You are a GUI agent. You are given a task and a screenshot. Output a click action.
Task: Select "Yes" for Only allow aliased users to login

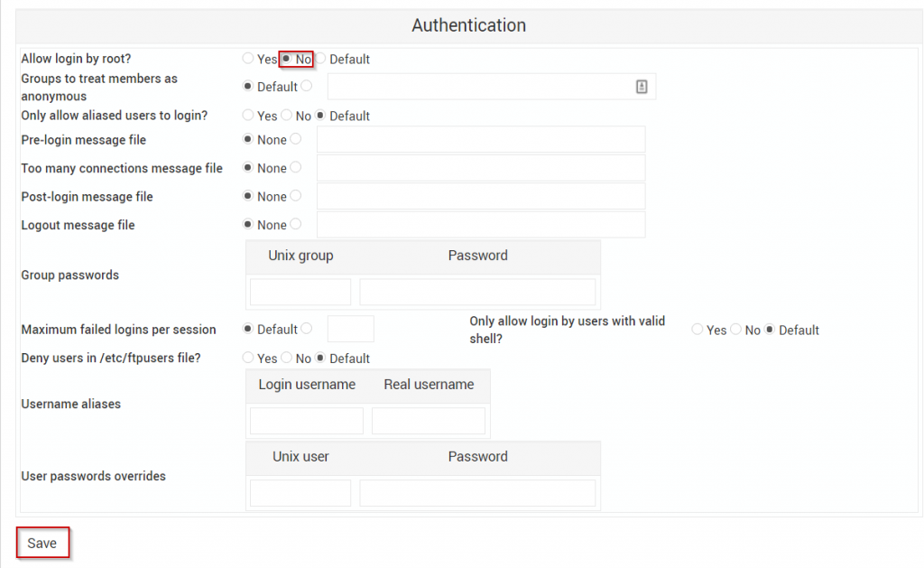pos(248,116)
